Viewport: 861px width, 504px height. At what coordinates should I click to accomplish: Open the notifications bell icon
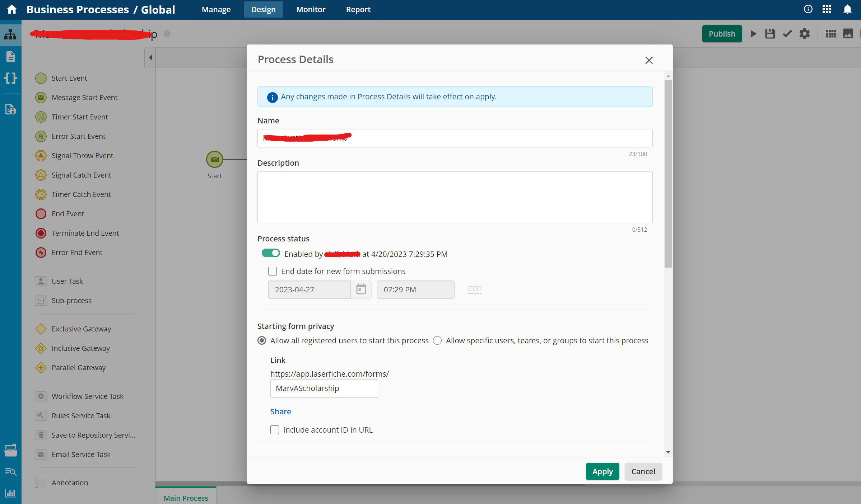tap(847, 9)
